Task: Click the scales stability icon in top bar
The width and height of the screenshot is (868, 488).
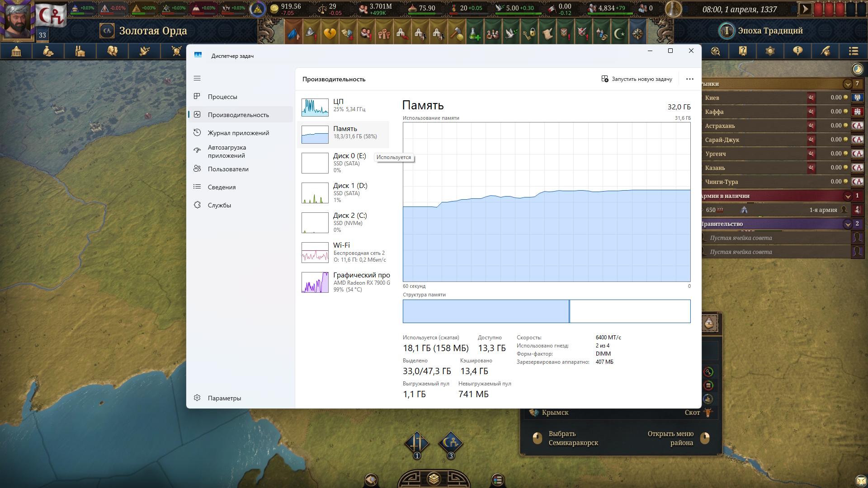Action: coord(322,9)
